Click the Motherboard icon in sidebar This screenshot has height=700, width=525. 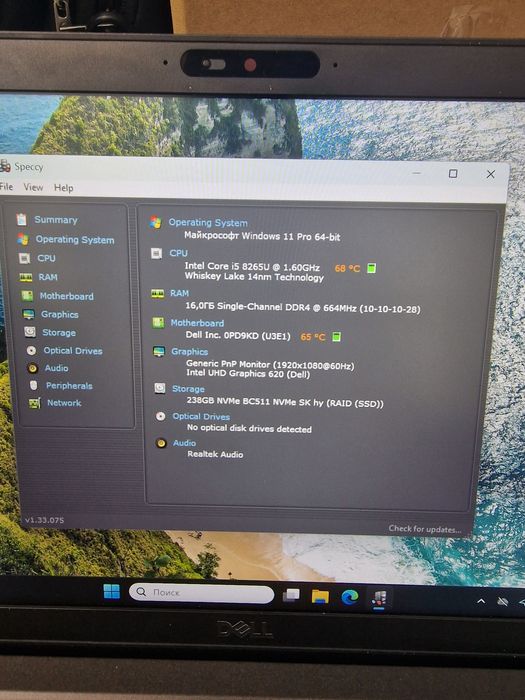27,296
